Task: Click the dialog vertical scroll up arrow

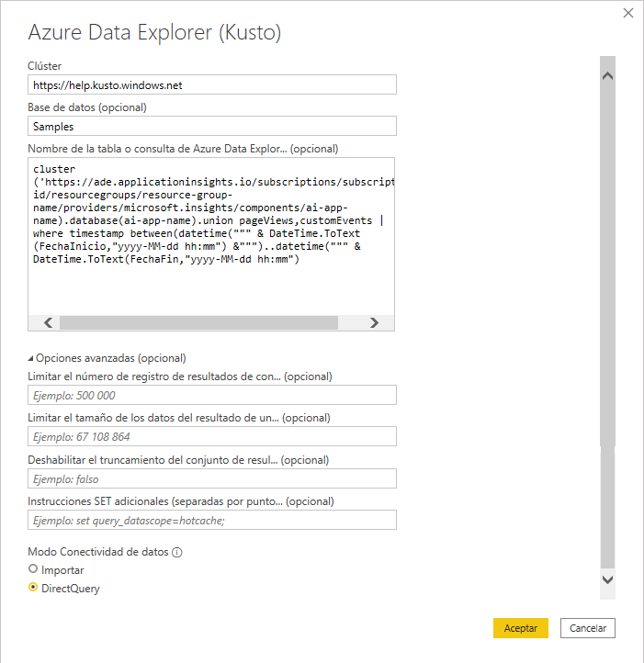Action: click(607, 76)
